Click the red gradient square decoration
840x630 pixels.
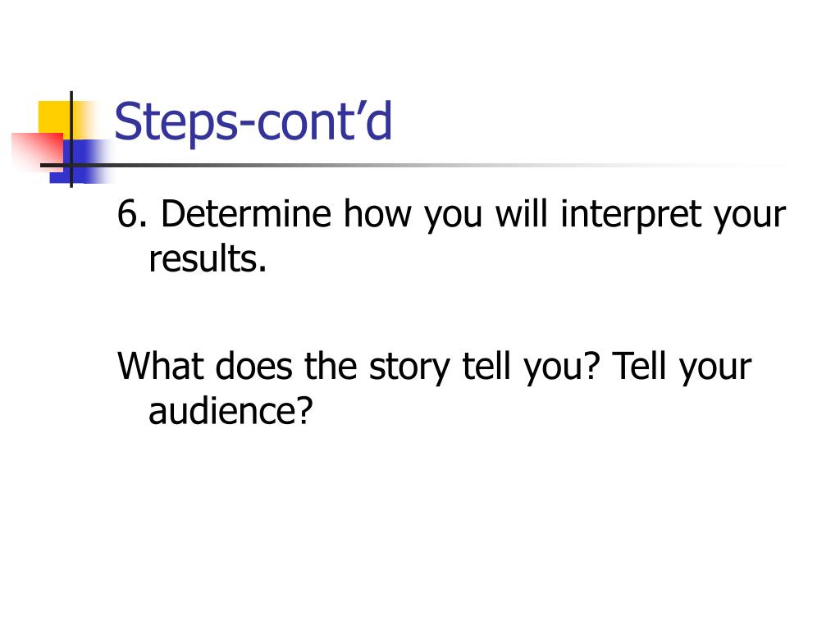[x=38, y=152]
